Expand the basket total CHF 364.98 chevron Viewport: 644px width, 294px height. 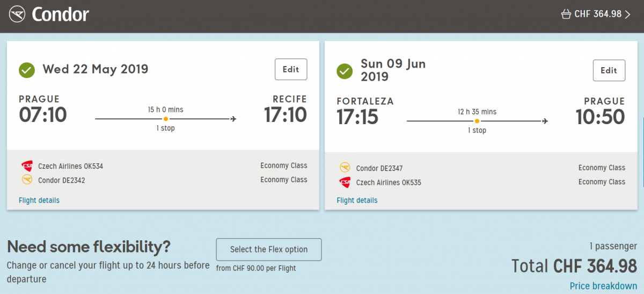coord(627,15)
